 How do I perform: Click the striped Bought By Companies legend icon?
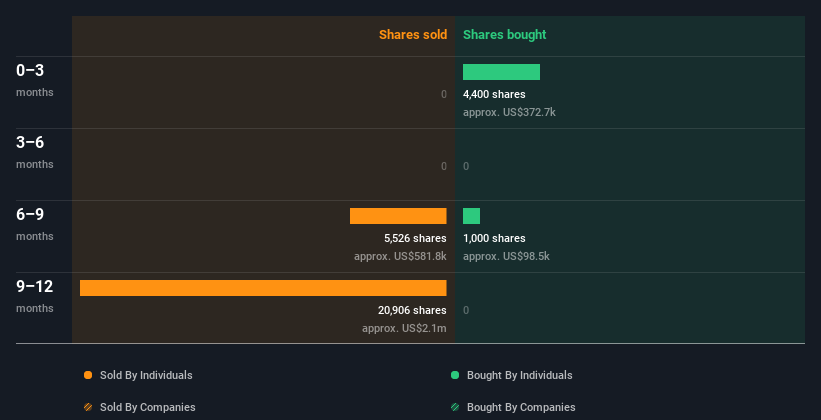[x=455, y=407]
